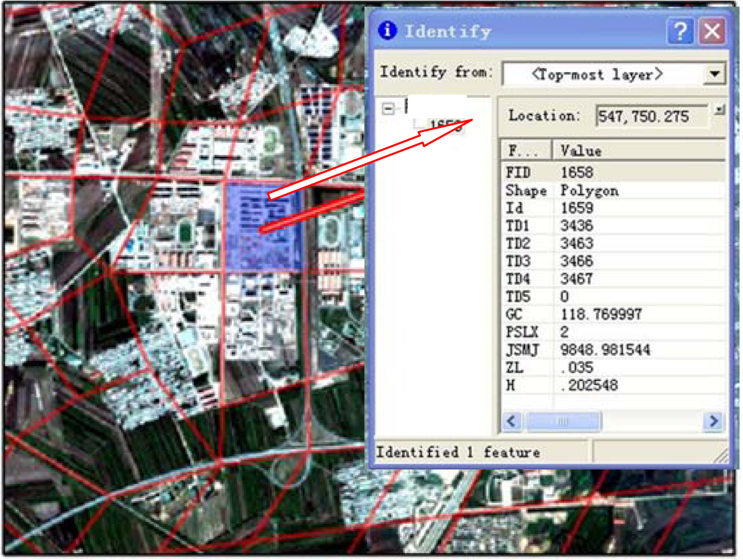Click the dialog resize grip corner
Screen dimensions: 743x560
pyautogui.click(x=723, y=457)
